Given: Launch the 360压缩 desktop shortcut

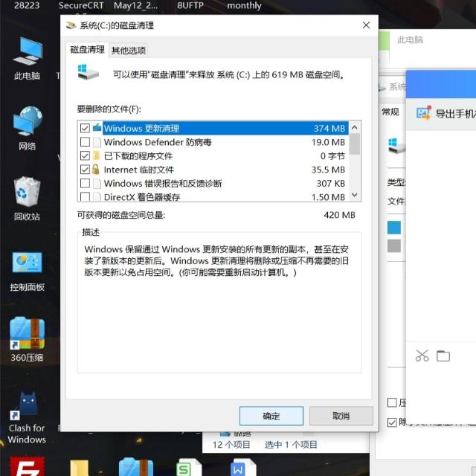Looking at the screenshot, I should pyautogui.click(x=27, y=339).
